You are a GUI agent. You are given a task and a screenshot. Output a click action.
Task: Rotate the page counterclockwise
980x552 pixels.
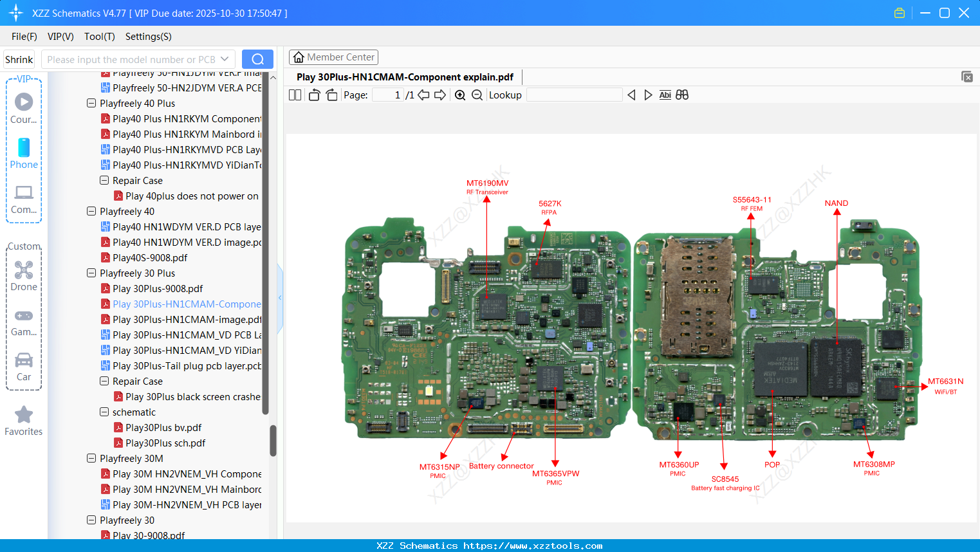[x=314, y=95]
